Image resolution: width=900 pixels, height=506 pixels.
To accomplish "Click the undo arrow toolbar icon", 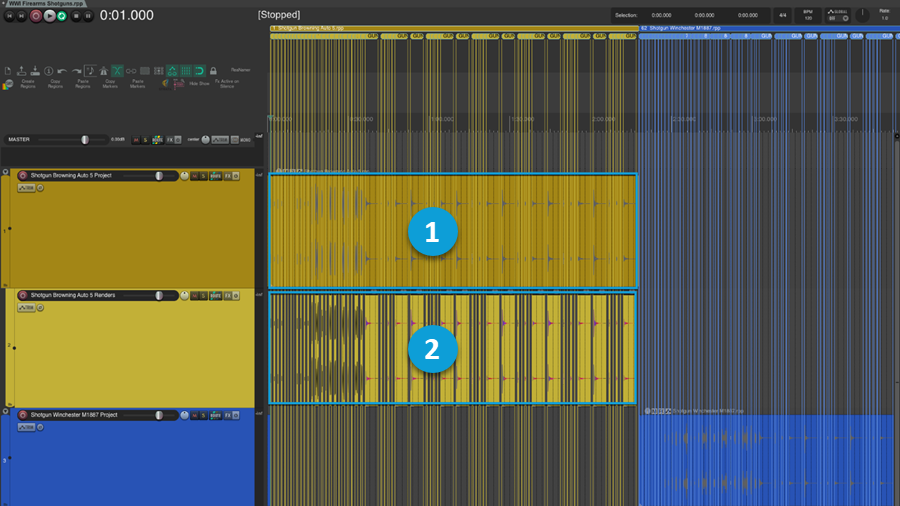I will click(62, 71).
